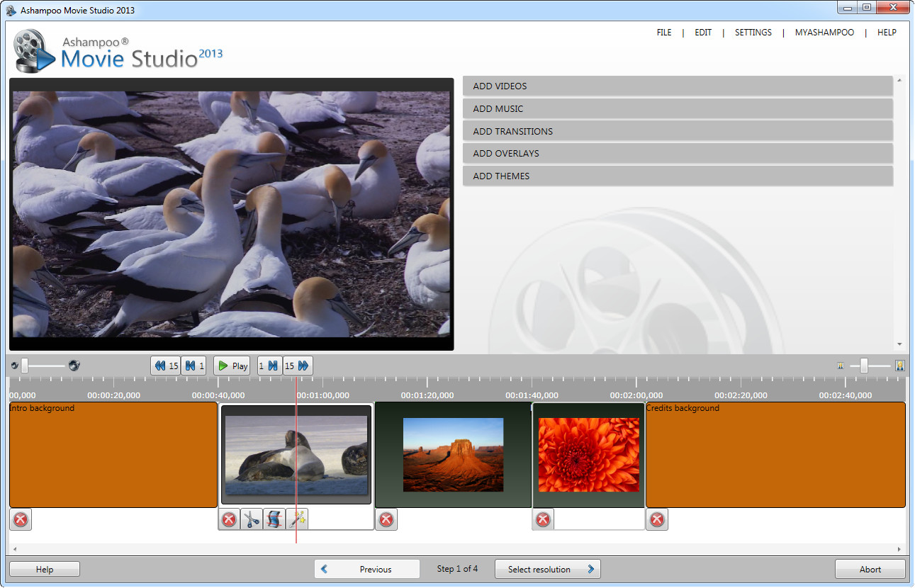Delete the red flower clip
Image resolution: width=915 pixels, height=588 pixels.
coord(543,519)
